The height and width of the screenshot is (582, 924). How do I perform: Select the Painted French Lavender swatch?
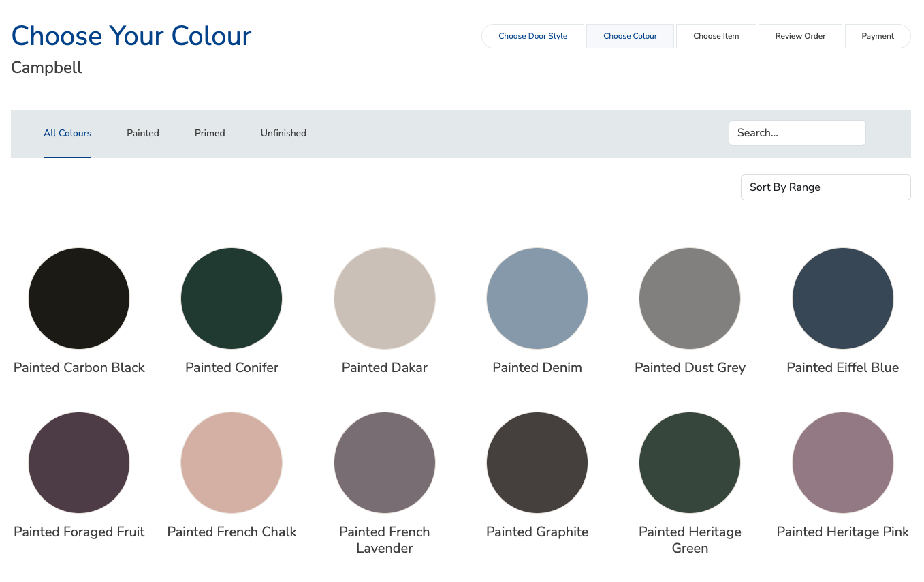(385, 463)
